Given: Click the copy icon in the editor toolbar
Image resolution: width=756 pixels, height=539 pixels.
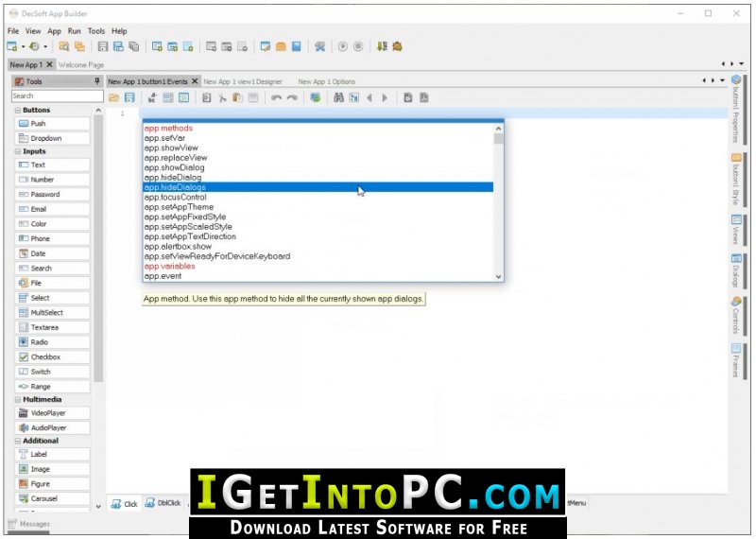Looking at the screenshot, I should point(206,98).
